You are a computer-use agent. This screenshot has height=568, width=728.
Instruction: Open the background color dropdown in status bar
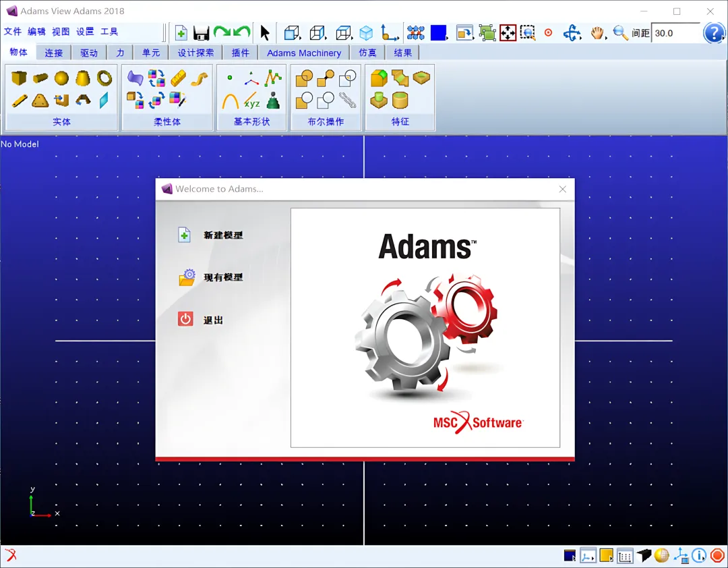coord(570,556)
